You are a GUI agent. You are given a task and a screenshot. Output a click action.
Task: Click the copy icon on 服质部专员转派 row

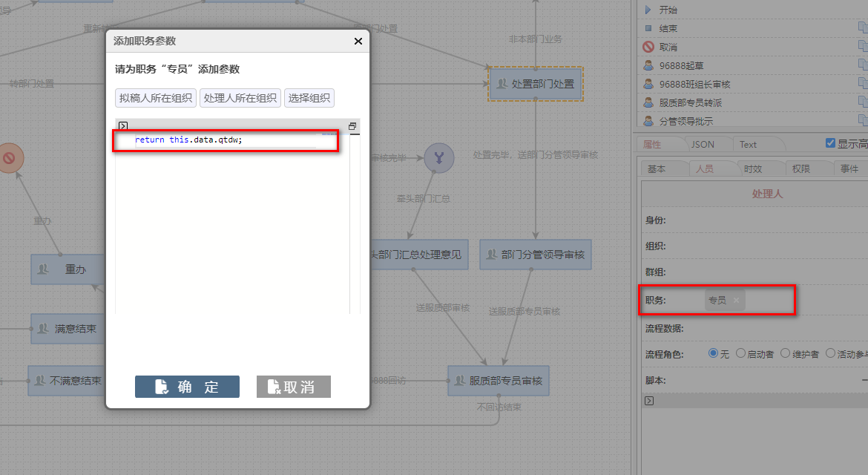pyautogui.click(x=863, y=102)
